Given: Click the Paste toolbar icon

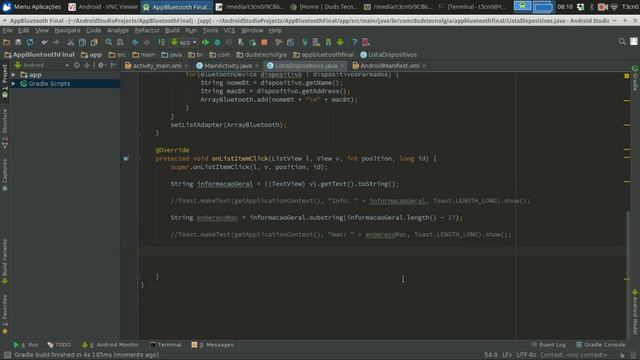Looking at the screenshot, I should pyautogui.click(x=94, y=42).
